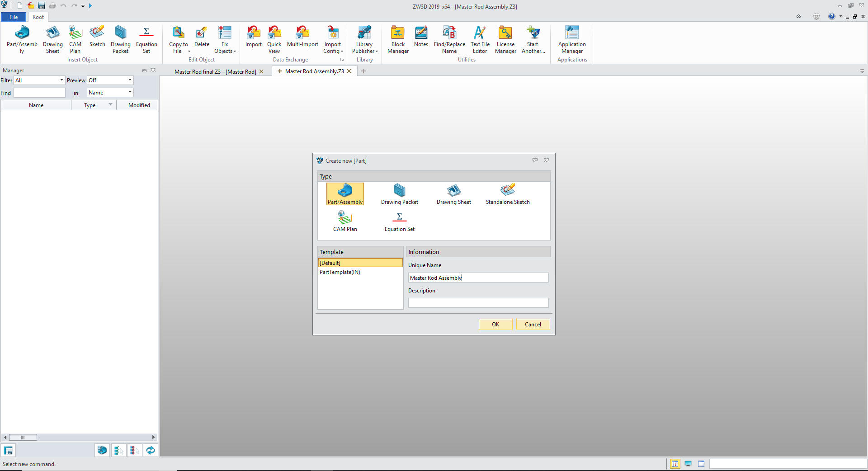Click the Description input field

[x=478, y=303]
